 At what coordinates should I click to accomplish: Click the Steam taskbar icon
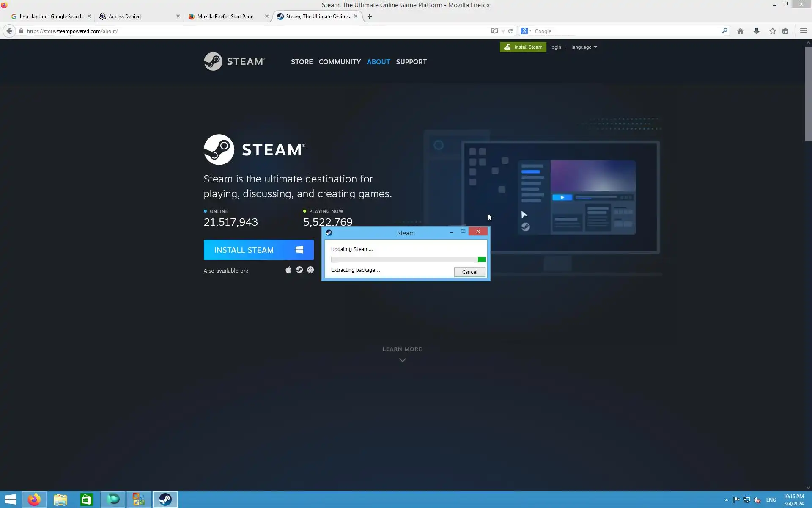click(x=165, y=500)
